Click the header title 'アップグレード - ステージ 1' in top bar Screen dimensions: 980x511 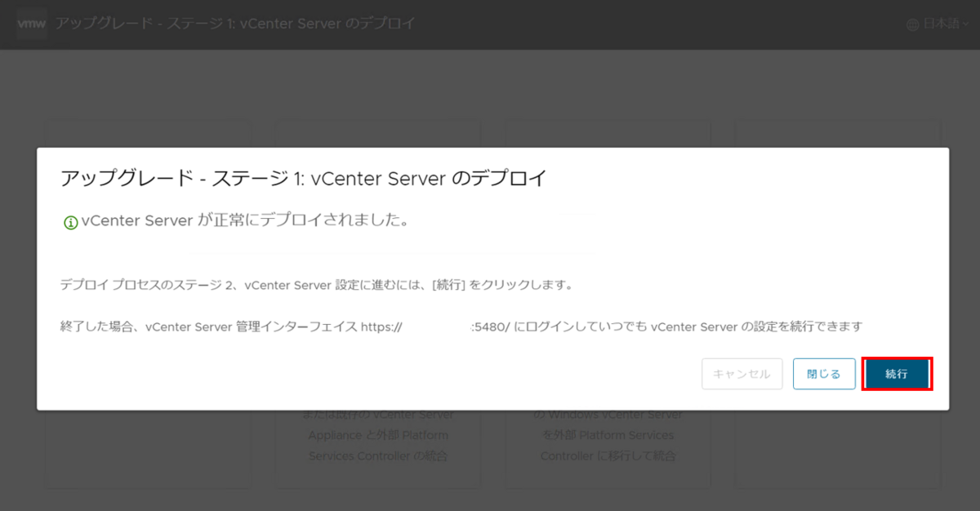click(x=235, y=23)
